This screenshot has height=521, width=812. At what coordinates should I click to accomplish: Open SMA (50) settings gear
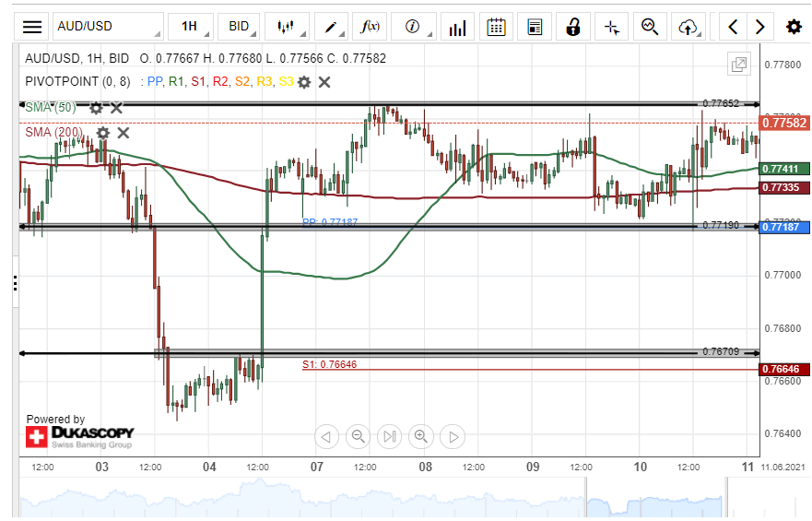point(96,108)
